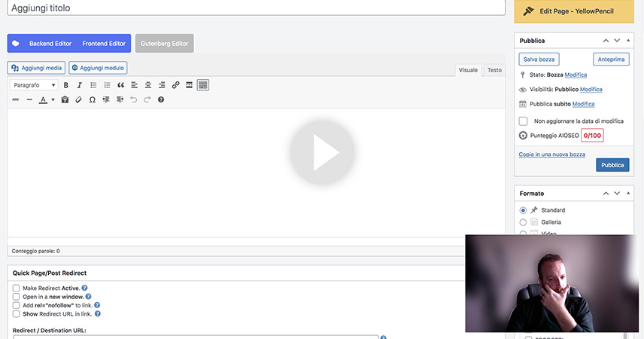Click into the Aggiungi titolo field
Viewport: 644px width, 339px height.
[x=256, y=8]
